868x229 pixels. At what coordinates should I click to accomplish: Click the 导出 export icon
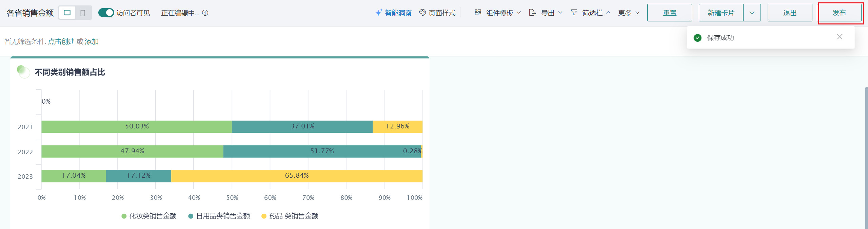532,13
